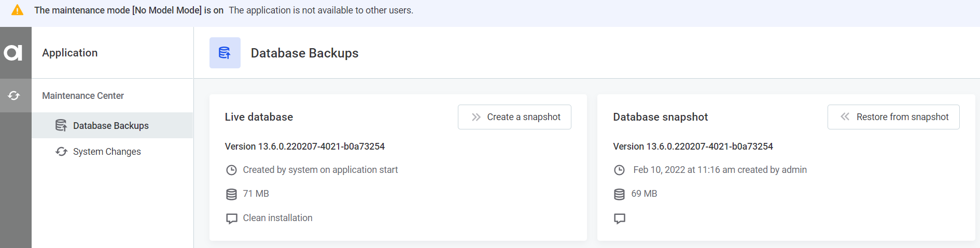Click the comment icon beside Clean installation
980x248 pixels.
pos(231,218)
